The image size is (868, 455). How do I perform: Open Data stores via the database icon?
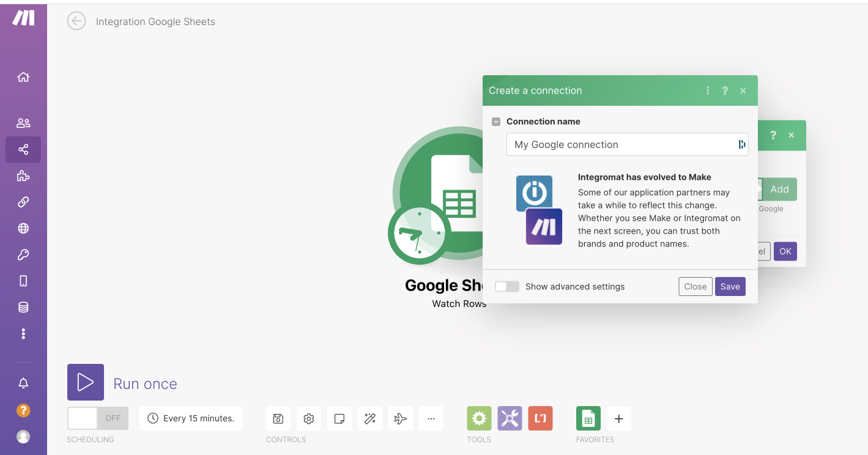(x=23, y=307)
